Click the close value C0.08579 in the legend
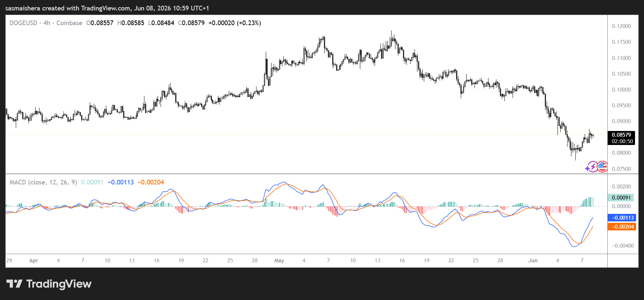 [191, 23]
